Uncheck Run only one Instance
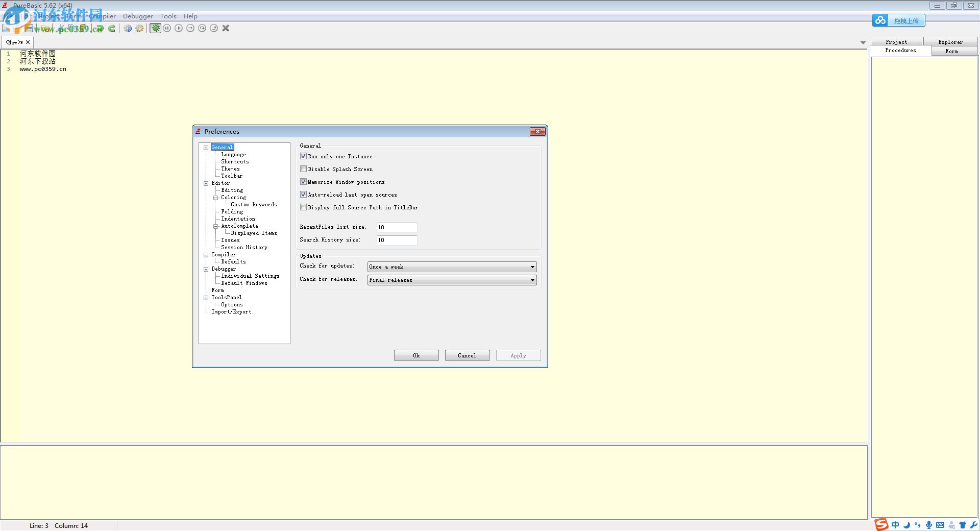 click(x=304, y=156)
